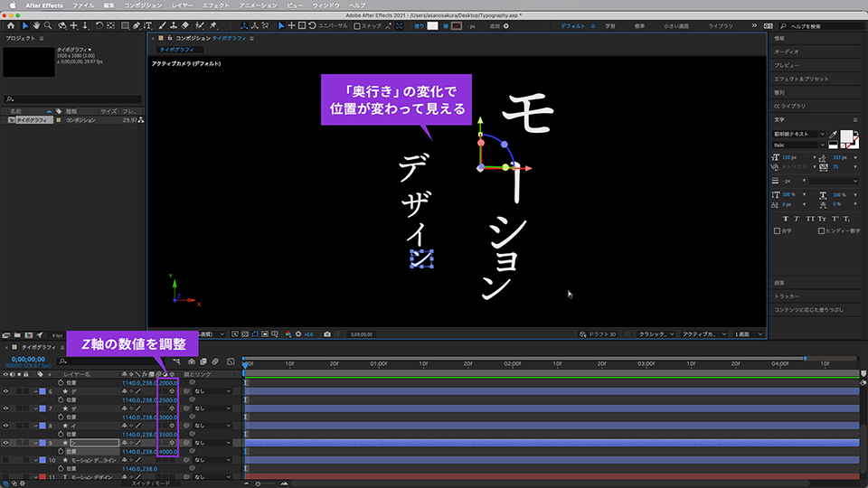Open the Apple menu
Screen dimensions: 868x488
(12, 5)
